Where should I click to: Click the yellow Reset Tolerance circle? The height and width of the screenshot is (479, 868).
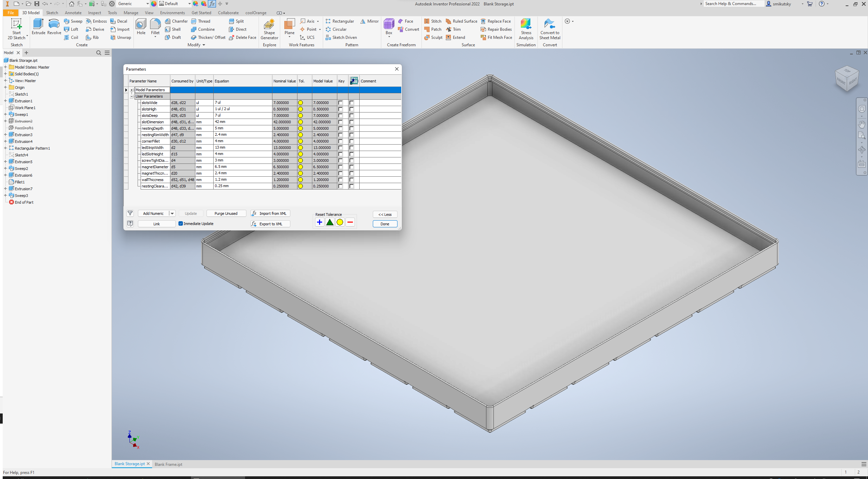point(340,222)
